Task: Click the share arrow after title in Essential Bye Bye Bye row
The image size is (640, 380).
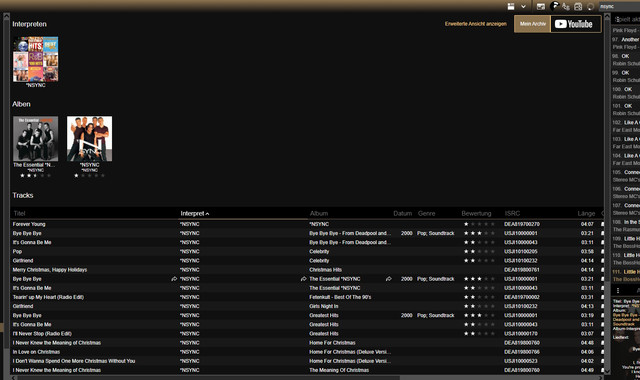Action: [174, 279]
